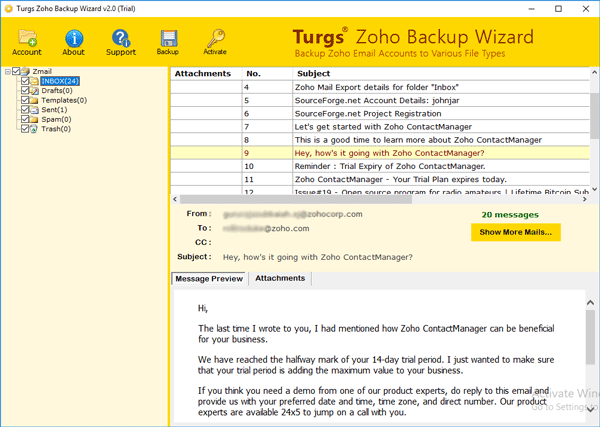Click email list left scroll arrow
The image size is (600, 427).
175,199
